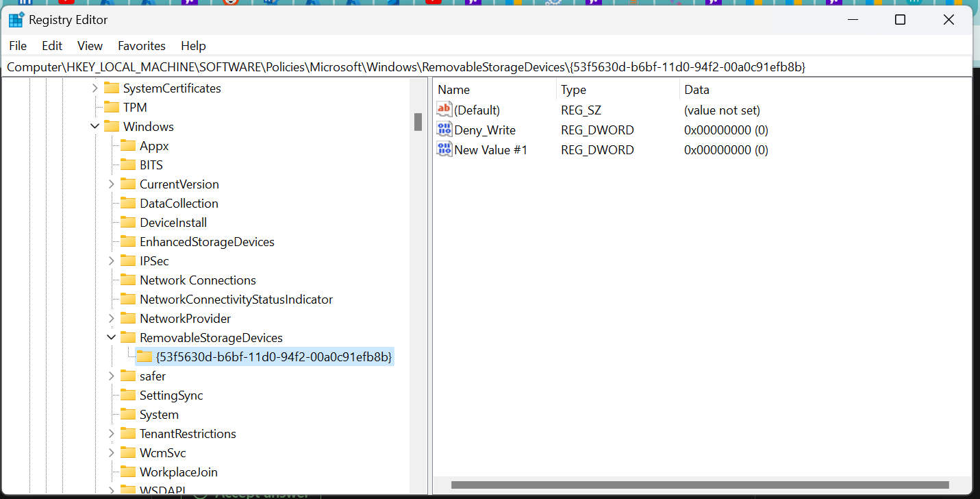Click the Appx key folder icon
Image resolution: width=980 pixels, height=499 pixels.
coord(129,145)
